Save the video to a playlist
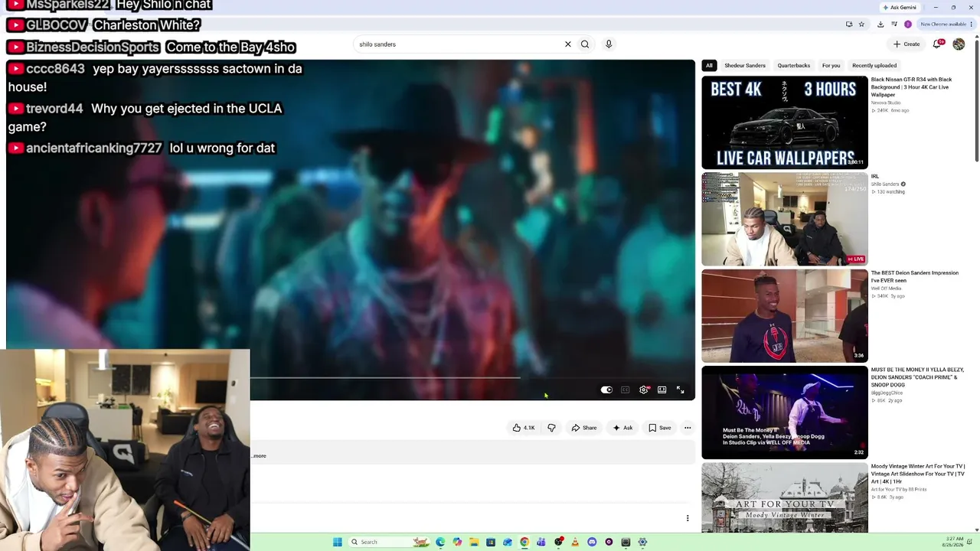 (x=660, y=428)
